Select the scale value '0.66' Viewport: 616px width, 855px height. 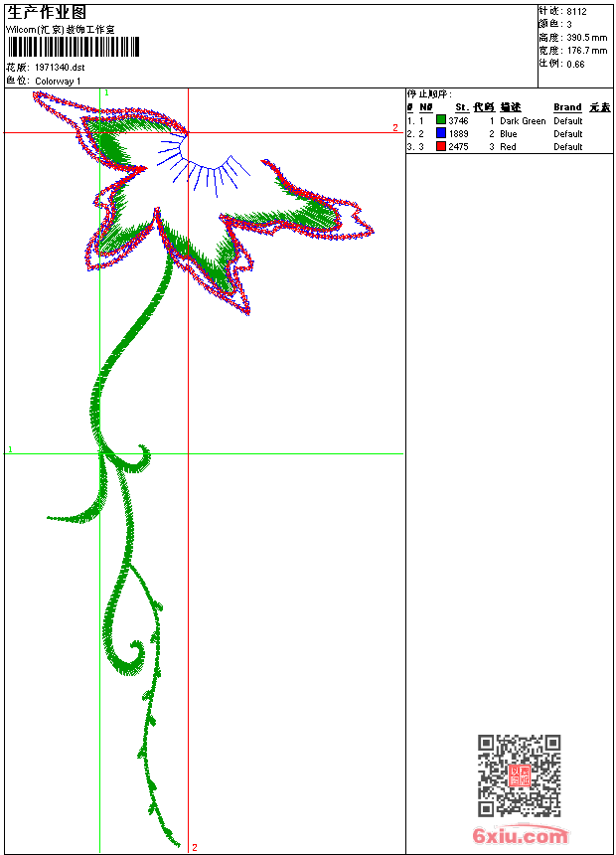tap(575, 64)
